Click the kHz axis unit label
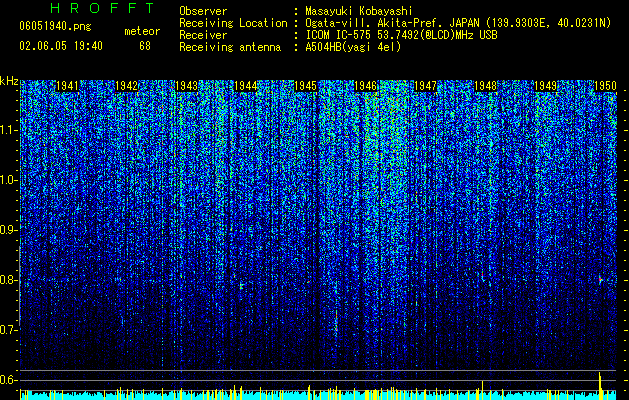Screen dimensions: 629x400 (9, 81)
